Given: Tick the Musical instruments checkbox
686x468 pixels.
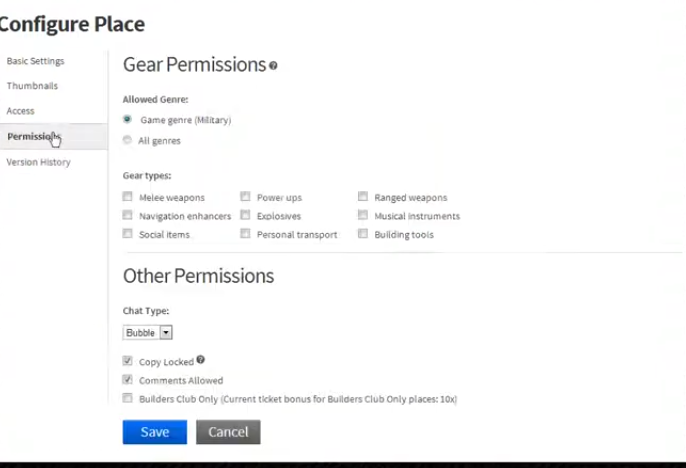Looking at the screenshot, I should [x=363, y=215].
